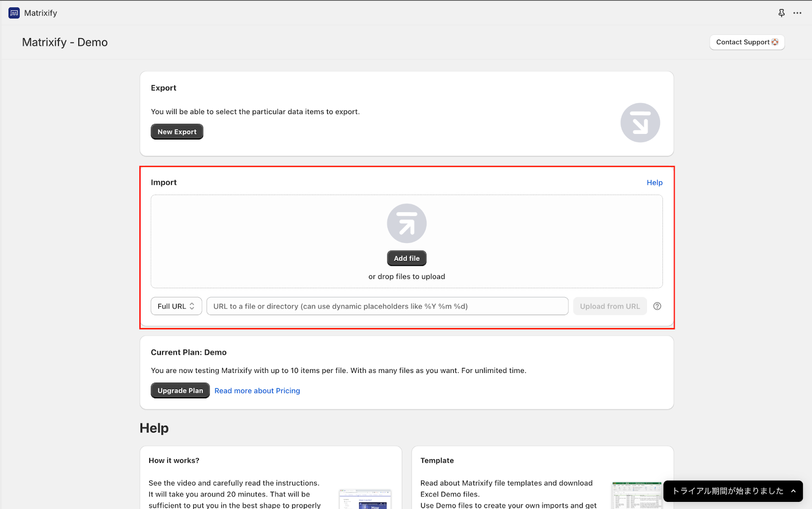This screenshot has height=509, width=812.
Task: Focus the URL to a file input field
Action: coord(387,306)
